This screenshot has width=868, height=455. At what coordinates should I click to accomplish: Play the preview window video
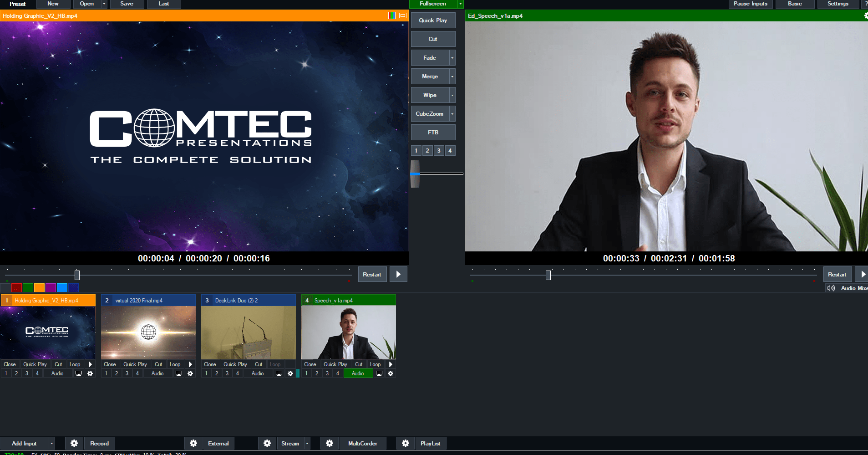(x=398, y=274)
